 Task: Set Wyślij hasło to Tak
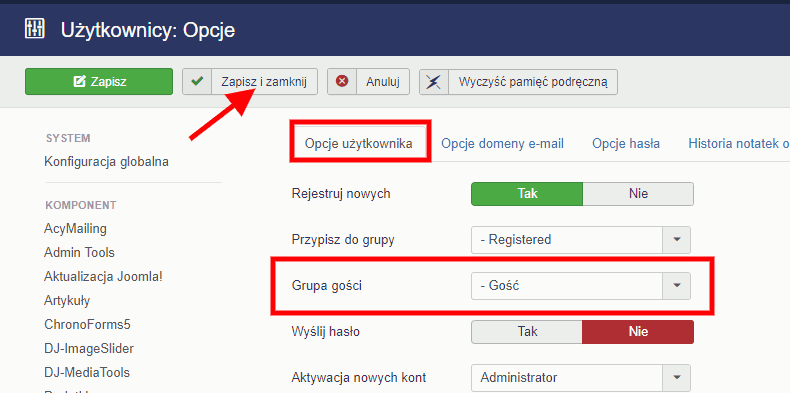coord(527,332)
